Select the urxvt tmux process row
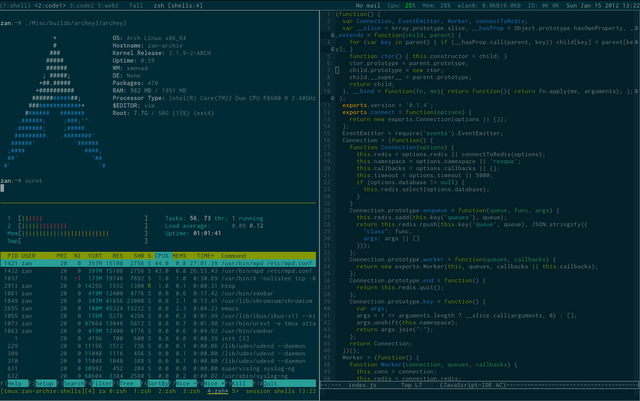Viewport: 640px width, 401px height. (x=158, y=323)
